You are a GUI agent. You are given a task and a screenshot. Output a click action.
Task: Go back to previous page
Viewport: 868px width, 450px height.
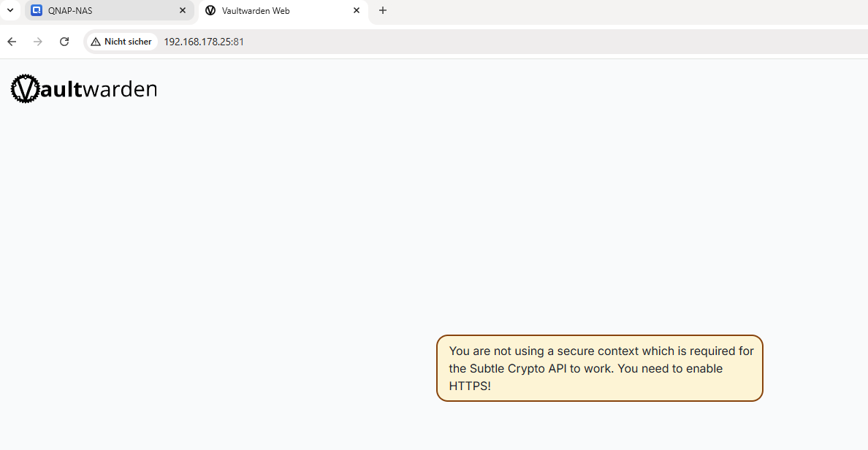pos(12,42)
